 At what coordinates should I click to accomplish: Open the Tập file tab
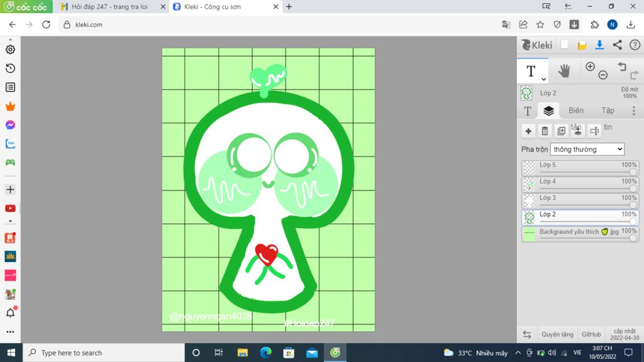coord(608,111)
